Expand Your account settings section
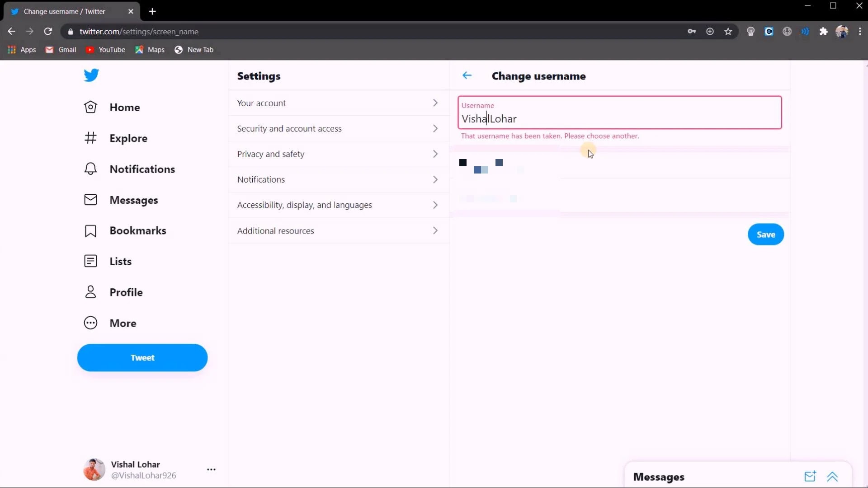Screen dimensions: 868x488 [x=338, y=103]
